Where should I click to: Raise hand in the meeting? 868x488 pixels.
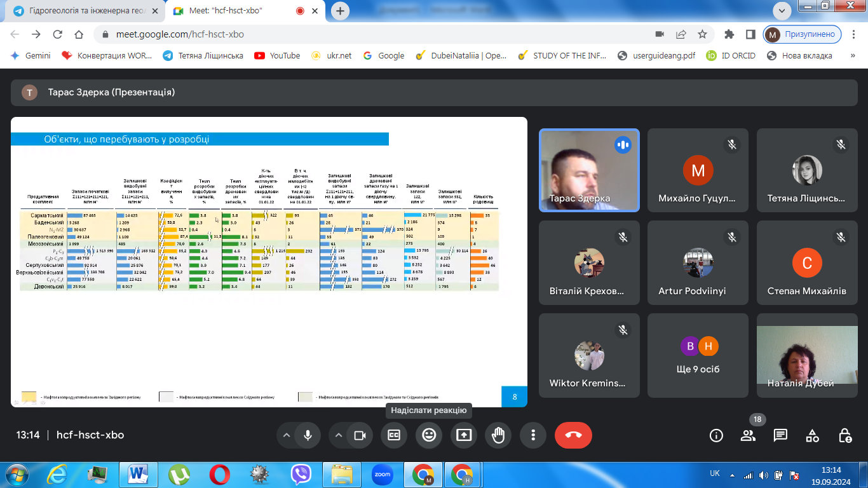[x=498, y=435]
